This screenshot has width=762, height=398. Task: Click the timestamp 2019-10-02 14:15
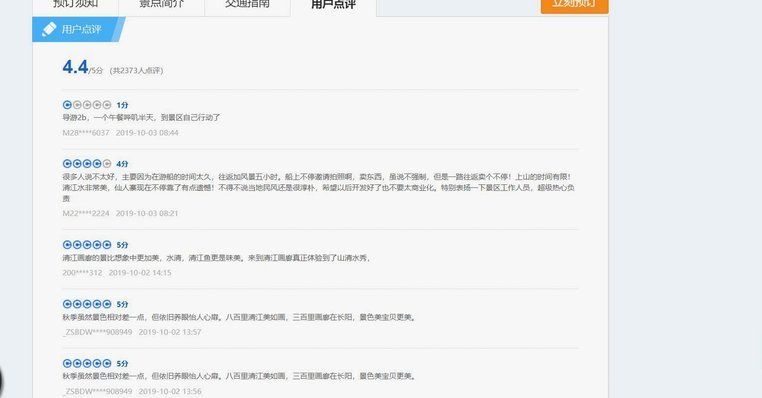[140, 273]
